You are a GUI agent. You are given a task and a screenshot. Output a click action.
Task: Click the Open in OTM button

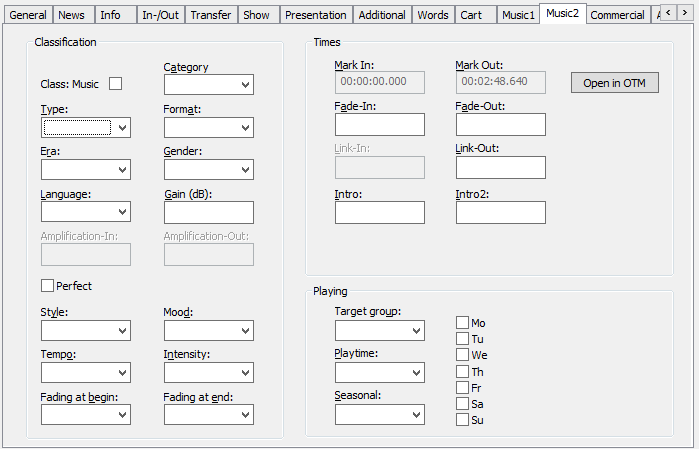click(614, 83)
